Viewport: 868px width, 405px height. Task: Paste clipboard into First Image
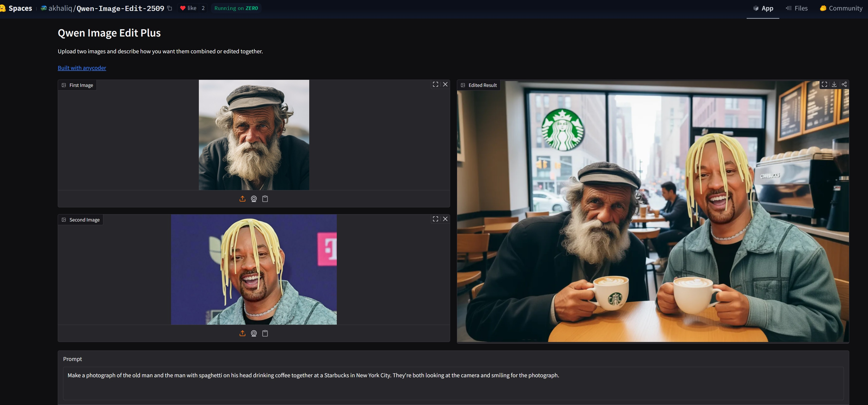point(265,199)
